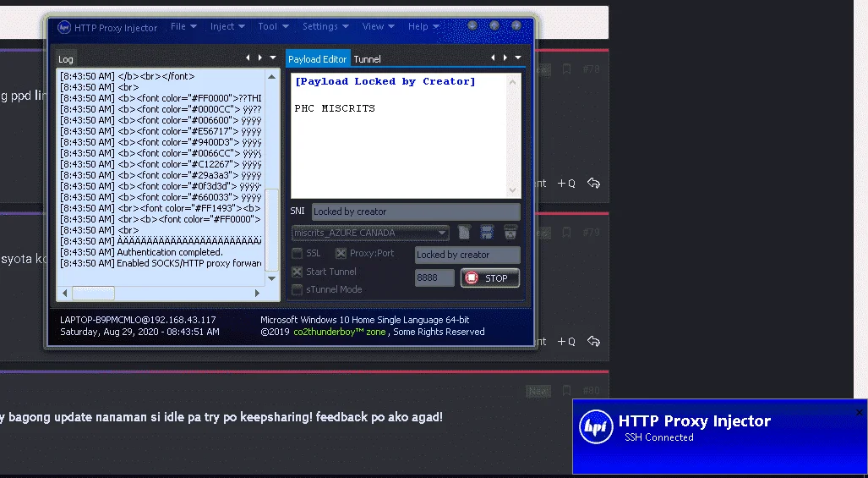Click the left arrow beside the Tunnel tab strip

pos(493,58)
